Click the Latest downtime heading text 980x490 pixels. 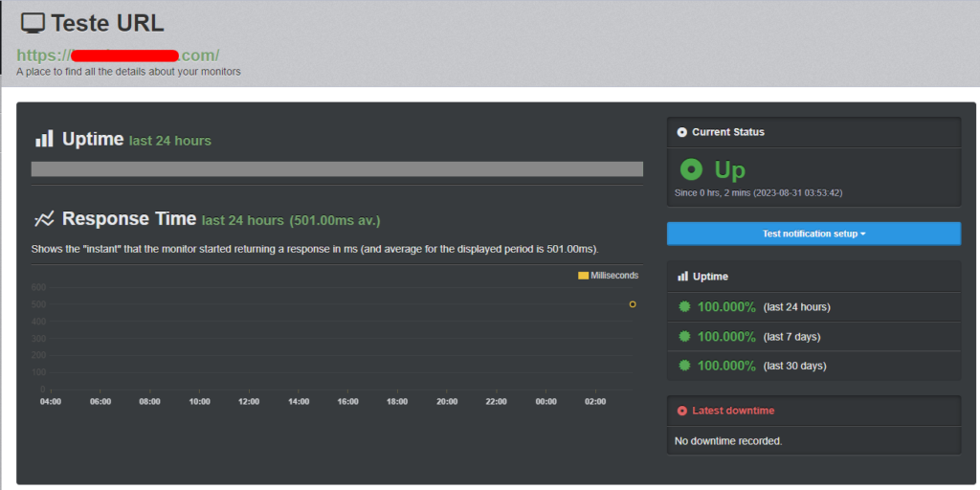click(x=734, y=411)
